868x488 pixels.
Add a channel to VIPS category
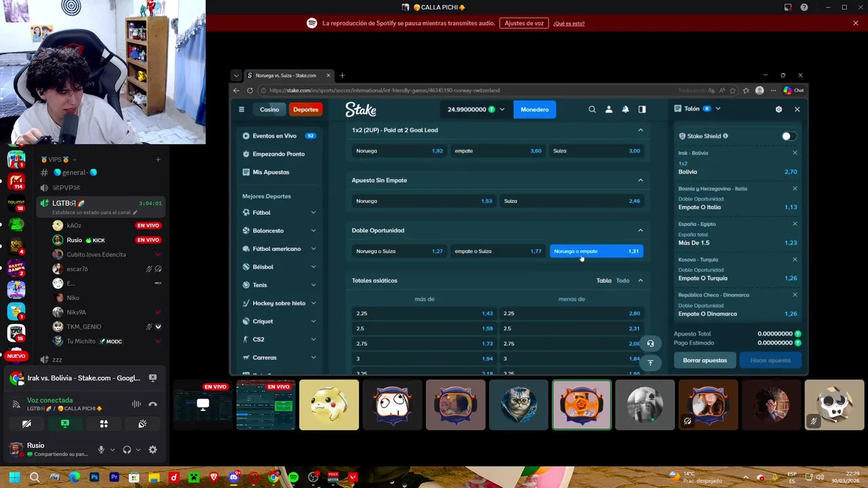[x=158, y=159]
